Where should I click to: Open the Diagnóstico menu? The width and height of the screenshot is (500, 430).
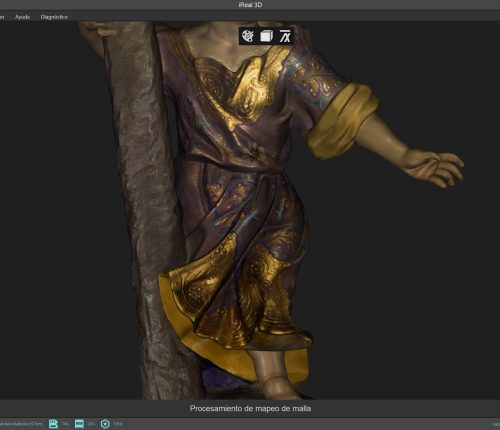pyautogui.click(x=54, y=17)
